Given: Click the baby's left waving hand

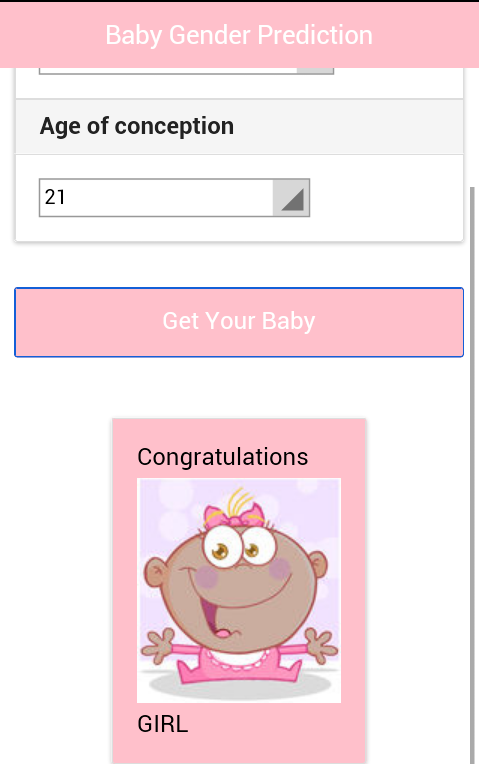Looking at the screenshot, I should (157, 646).
